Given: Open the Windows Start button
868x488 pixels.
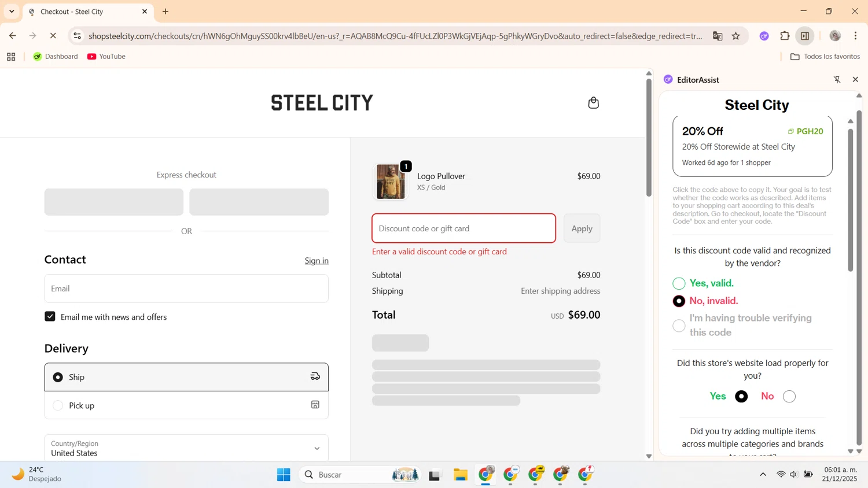Looking at the screenshot, I should click(x=284, y=475).
